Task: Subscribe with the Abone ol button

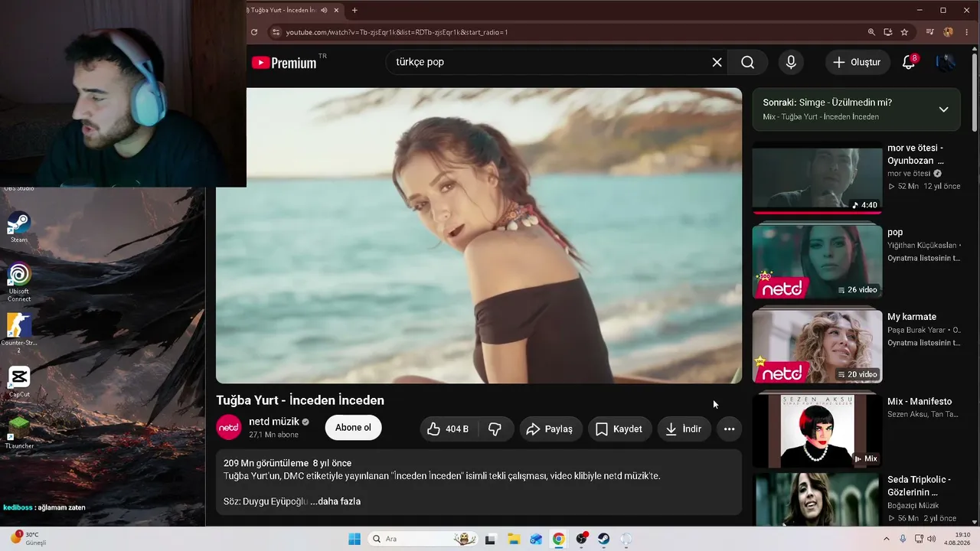Action: pos(353,428)
